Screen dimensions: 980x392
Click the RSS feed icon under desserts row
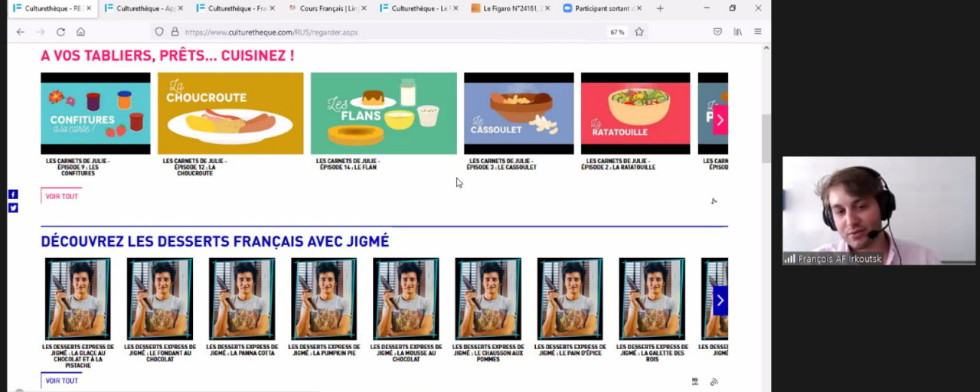click(x=714, y=381)
